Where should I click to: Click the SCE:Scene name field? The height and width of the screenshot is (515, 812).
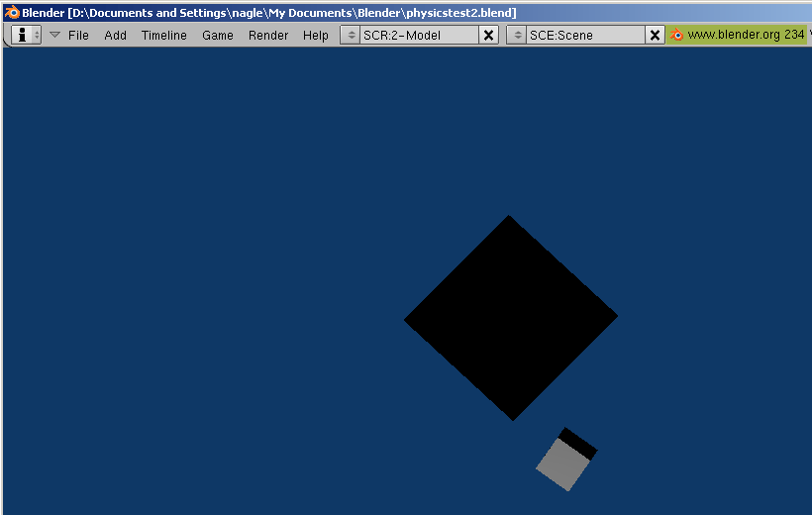tap(585, 35)
